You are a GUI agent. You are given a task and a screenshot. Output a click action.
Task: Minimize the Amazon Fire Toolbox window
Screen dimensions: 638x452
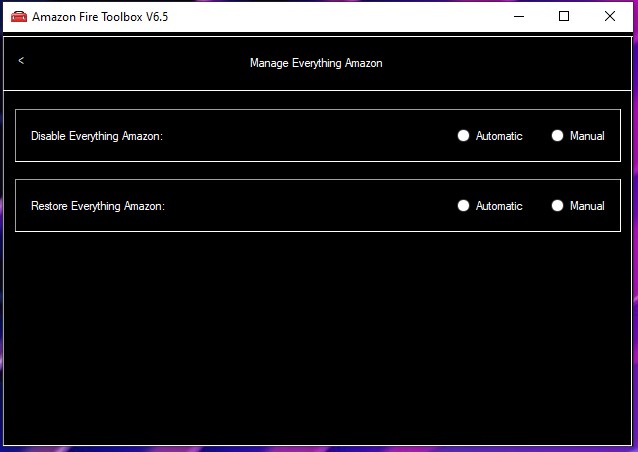pos(518,17)
